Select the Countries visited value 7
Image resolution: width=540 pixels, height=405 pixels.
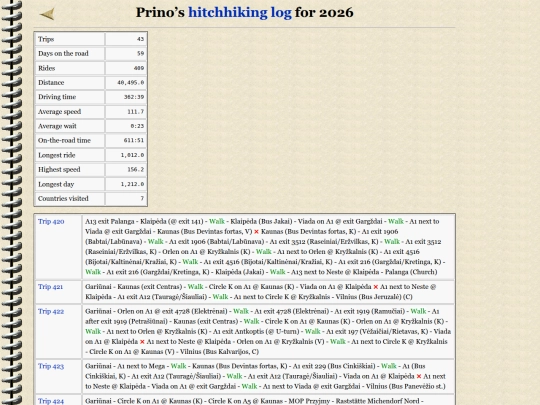142,199
